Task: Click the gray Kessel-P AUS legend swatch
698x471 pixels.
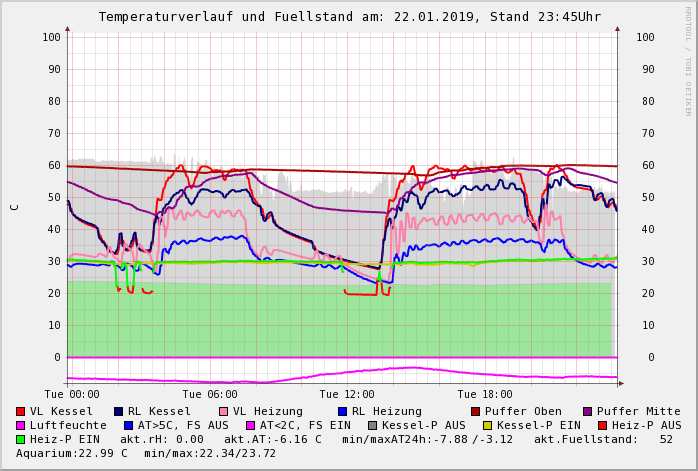Action: 373,425
